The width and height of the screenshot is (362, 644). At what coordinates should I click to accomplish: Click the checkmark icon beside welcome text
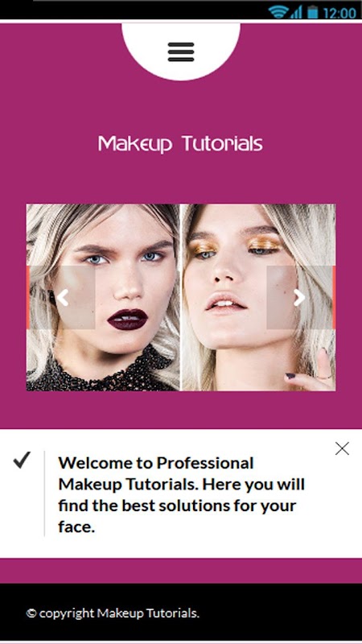tap(22, 460)
